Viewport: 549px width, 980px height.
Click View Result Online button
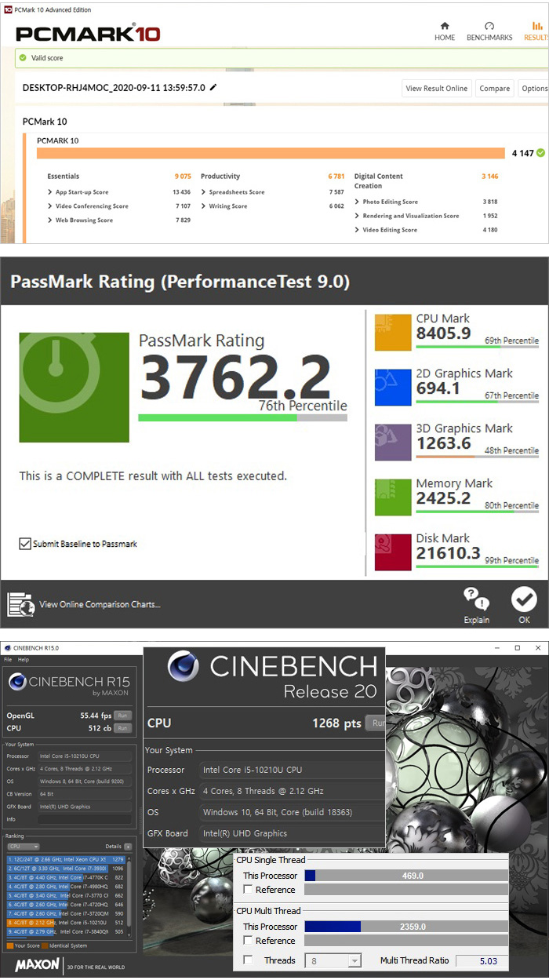pos(437,89)
